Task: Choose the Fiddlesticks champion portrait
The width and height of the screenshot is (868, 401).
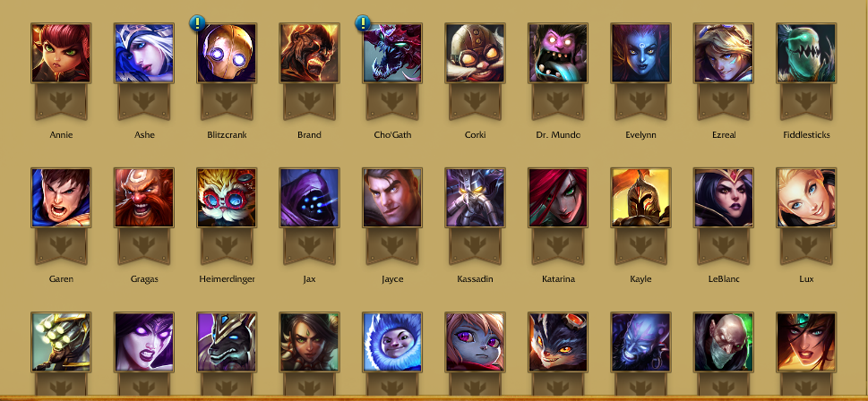Action: (x=806, y=53)
